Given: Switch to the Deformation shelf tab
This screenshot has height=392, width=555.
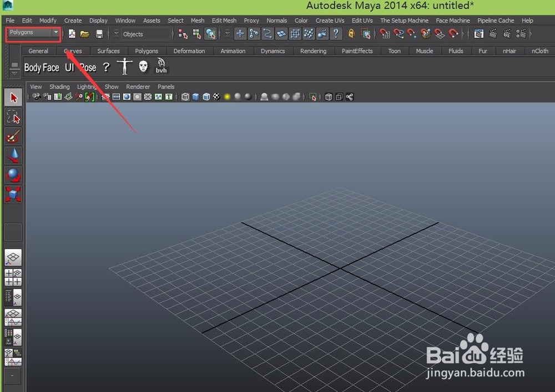Looking at the screenshot, I should (x=189, y=51).
